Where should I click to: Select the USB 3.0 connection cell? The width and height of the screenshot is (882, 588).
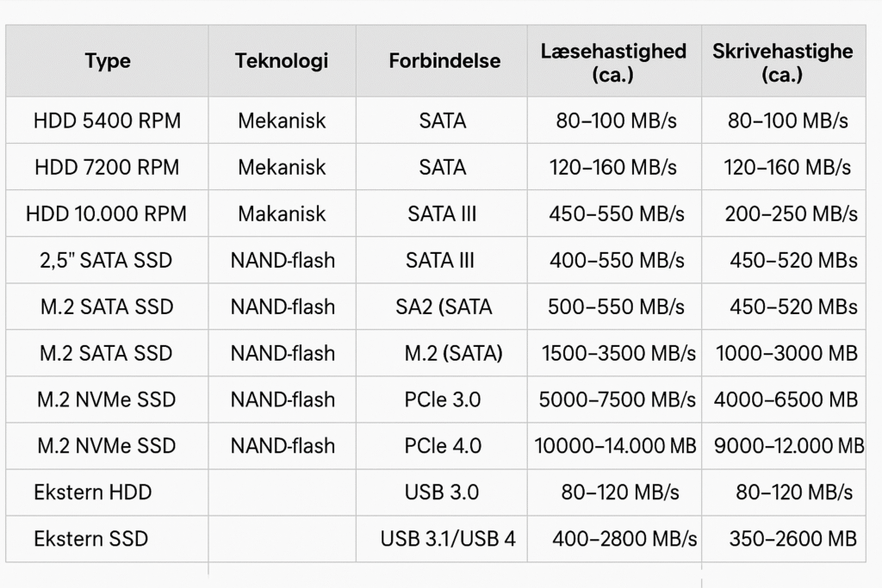(x=443, y=492)
